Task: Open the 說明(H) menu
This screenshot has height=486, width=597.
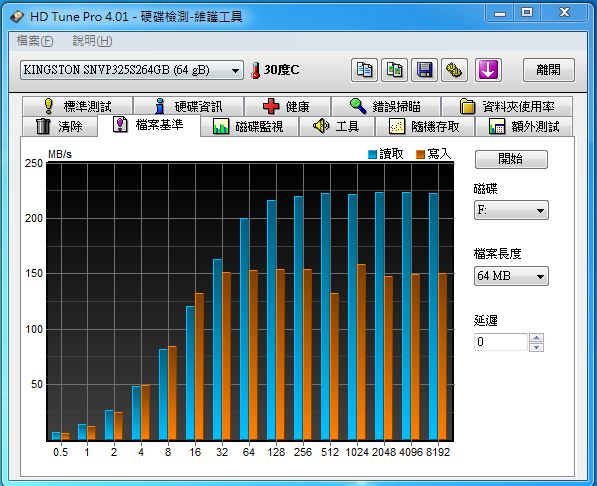Action: click(92, 41)
